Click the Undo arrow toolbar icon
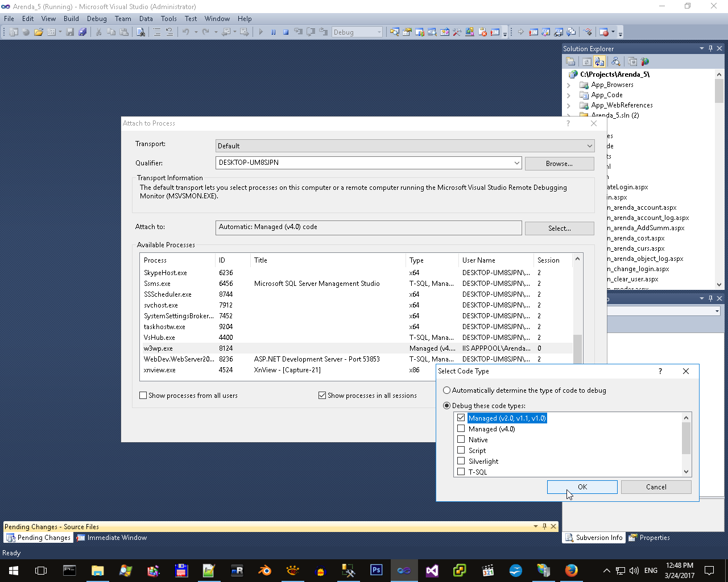 [185, 32]
